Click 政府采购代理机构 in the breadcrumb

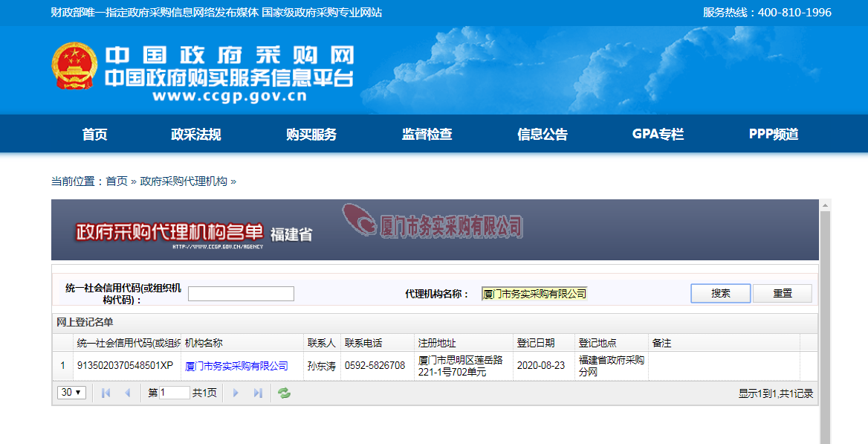(184, 181)
